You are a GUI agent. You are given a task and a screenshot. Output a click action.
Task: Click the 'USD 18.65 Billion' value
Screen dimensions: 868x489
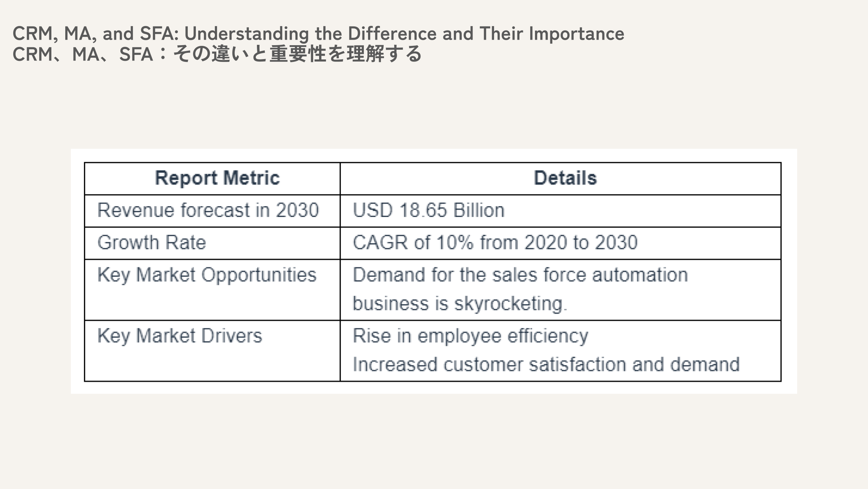[x=428, y=210]
